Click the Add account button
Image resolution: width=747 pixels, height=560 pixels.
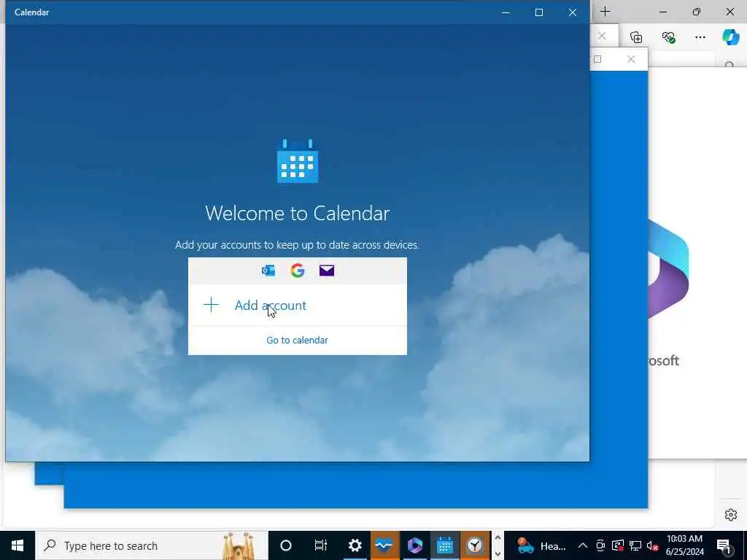[298, 306]
